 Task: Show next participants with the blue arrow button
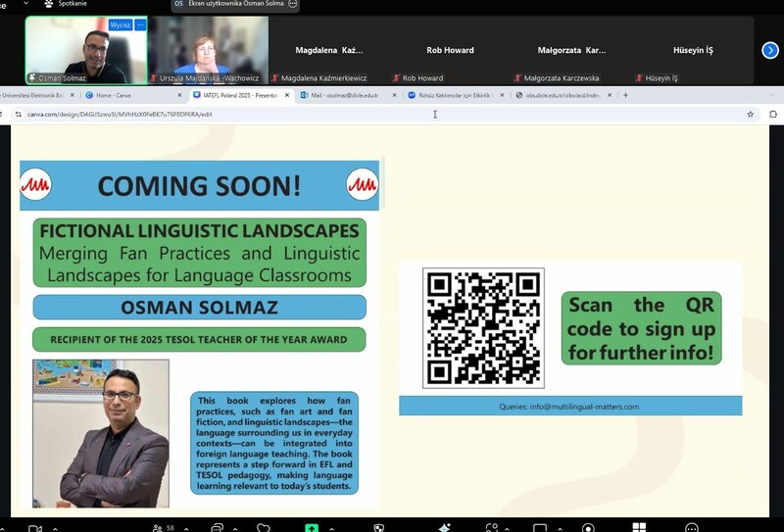point(770,50)
